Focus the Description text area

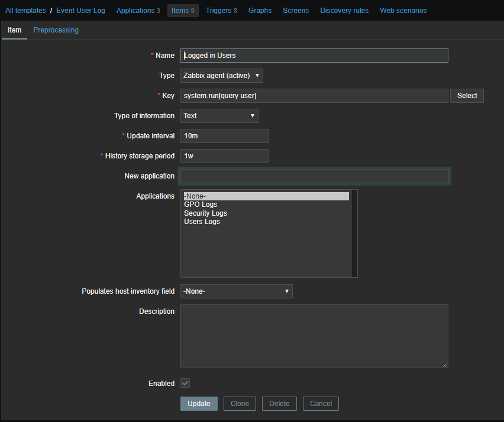click(314, 336)
